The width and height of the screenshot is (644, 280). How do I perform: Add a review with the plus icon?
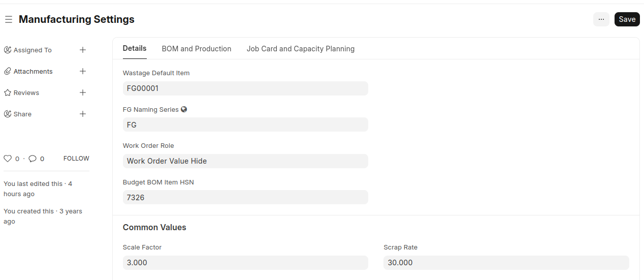[83, 92]
